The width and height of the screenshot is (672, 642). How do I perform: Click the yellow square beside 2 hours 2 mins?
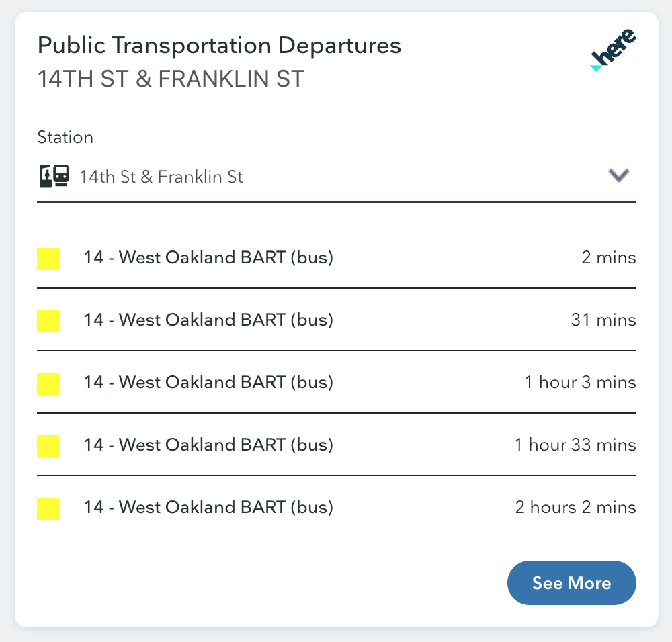tap(48, 509)
